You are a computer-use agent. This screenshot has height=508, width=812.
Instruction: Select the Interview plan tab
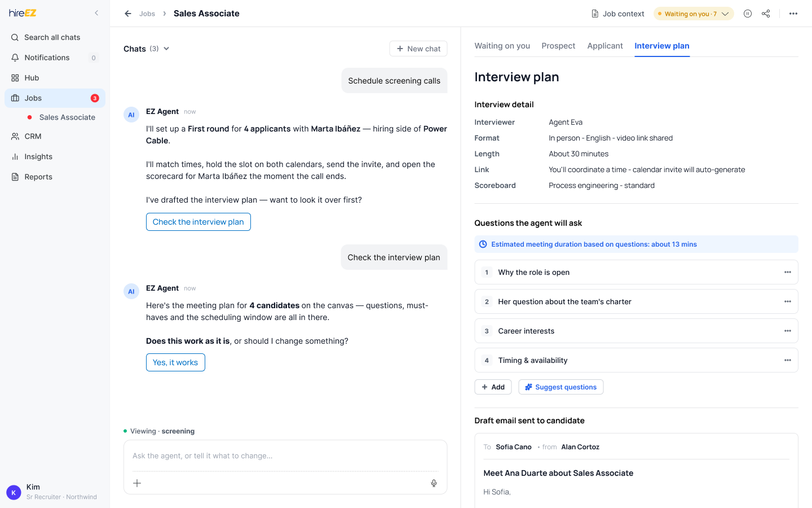tap(662, 46)
